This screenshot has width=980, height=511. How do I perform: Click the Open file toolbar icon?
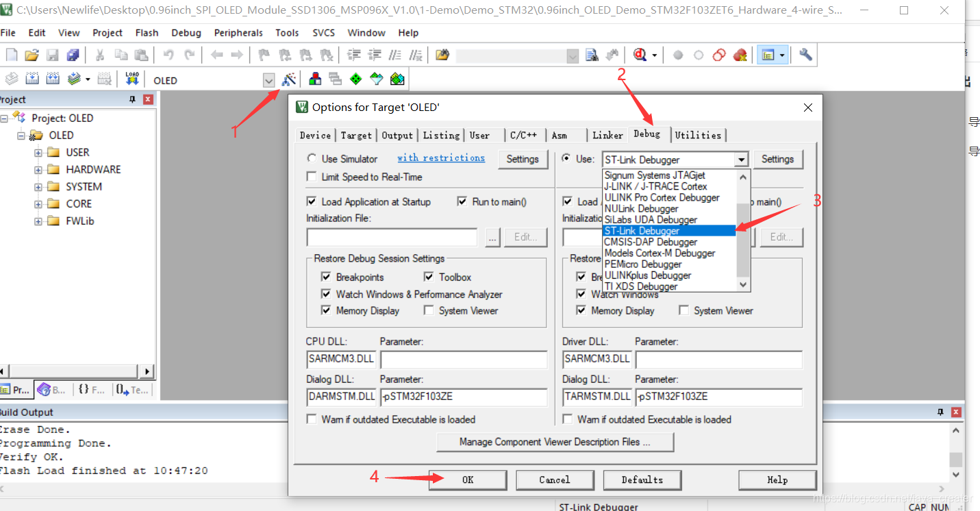[x=32, y=55]
